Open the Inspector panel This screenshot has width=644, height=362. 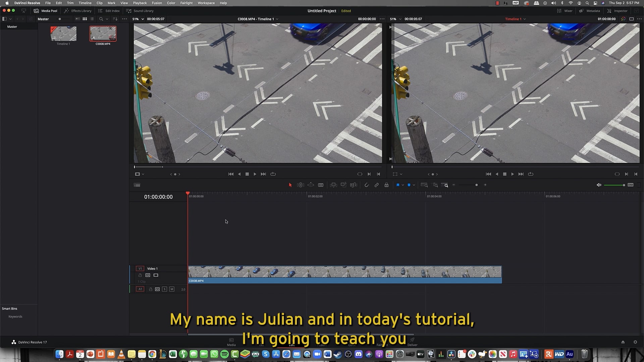coord(617,11)
